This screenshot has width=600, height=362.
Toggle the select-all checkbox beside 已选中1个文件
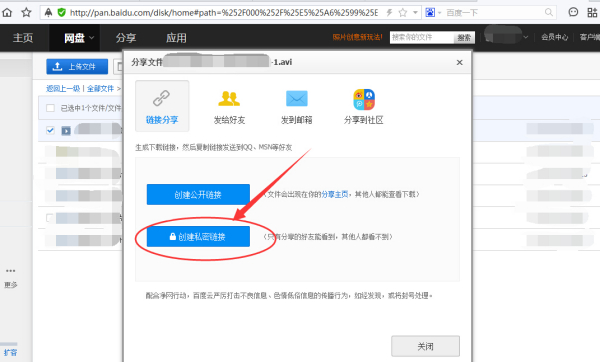coord(50,108)
